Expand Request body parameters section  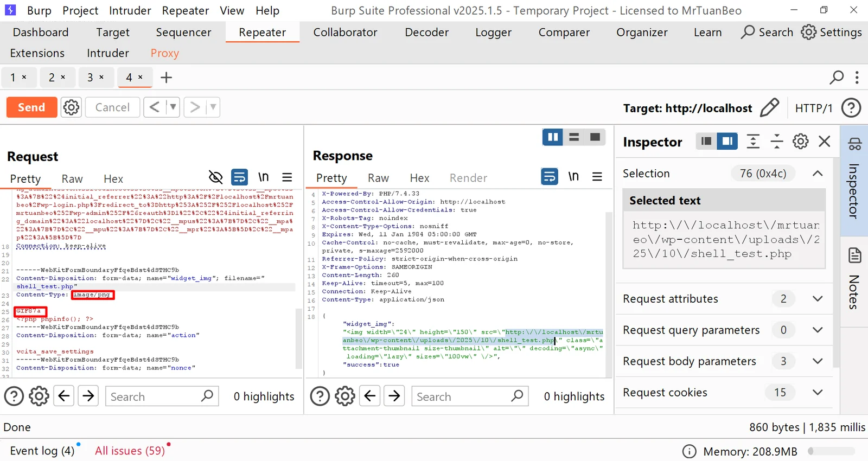(x=818, y=361)
